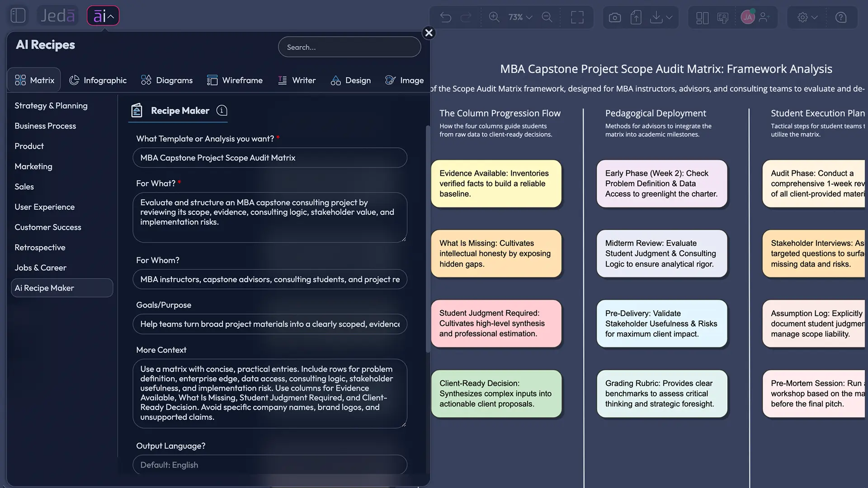The height and width of the screenshot is (488, 868).
Task: Click the Recipe Maker info icon
Action: (222, 110)
